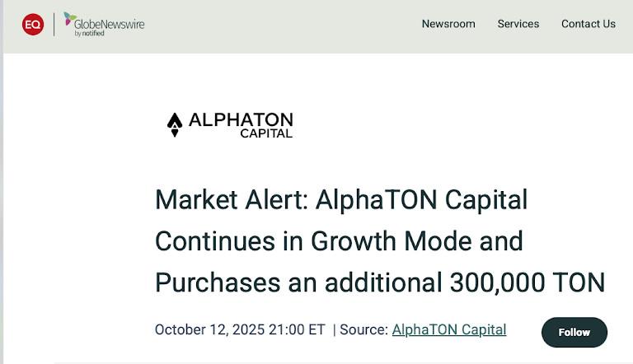Screen dimensions: 633x364
Task: Click the GlobeNewswire butterfly emblem
Action: coord(70,19)
